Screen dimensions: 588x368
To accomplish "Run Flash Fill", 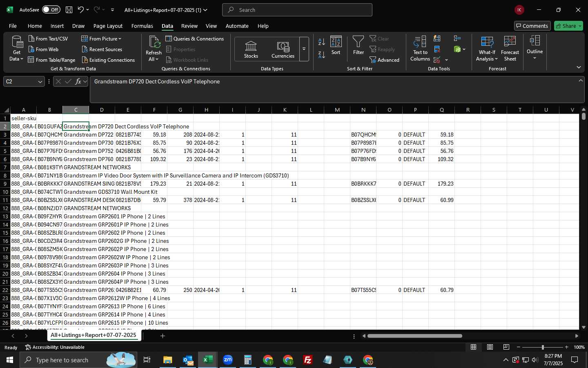I will pyautogui.click(x=437, y=38).
